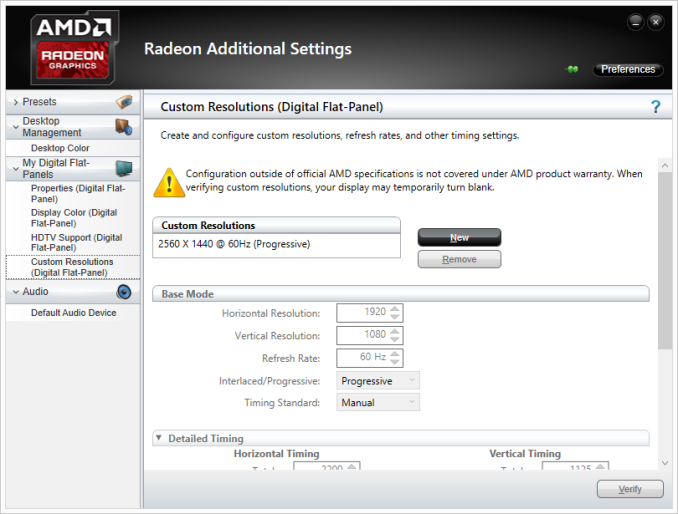Click the Presets camera icon
The image size is (678, 514).
[124, 102]
